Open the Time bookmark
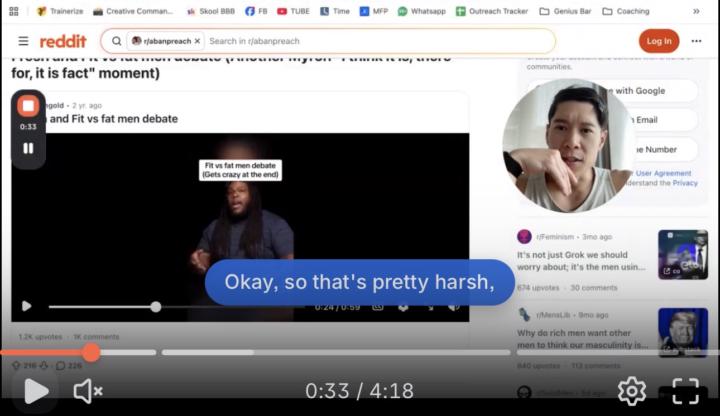Screen dimensions: 720x416 point(335,11)
